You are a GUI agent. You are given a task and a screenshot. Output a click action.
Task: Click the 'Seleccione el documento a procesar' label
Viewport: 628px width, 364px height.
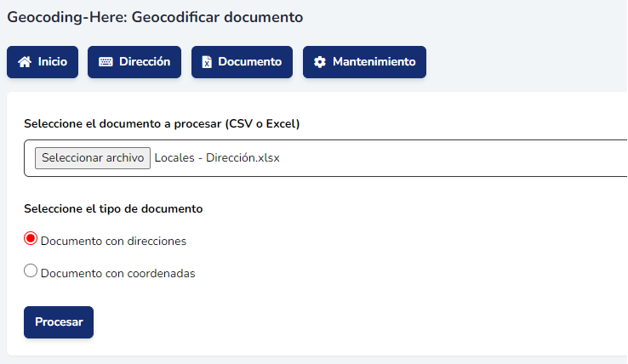click(x=162, y=123)
